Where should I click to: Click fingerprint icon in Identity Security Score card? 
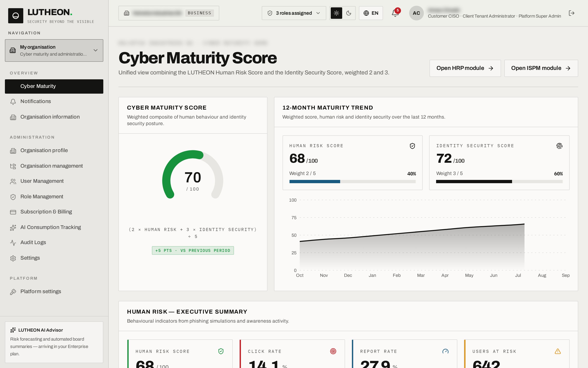(559, 146)
